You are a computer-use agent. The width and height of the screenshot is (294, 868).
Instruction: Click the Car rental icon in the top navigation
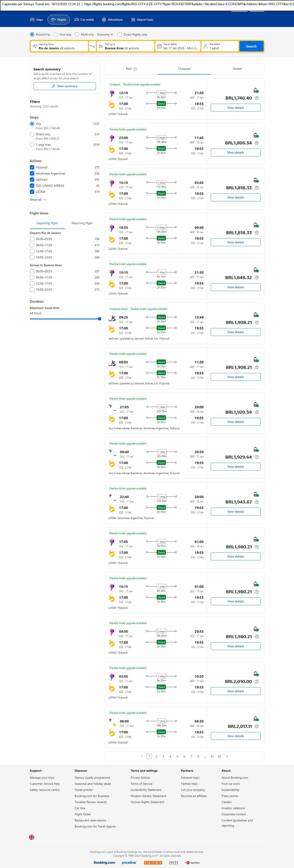77,20
